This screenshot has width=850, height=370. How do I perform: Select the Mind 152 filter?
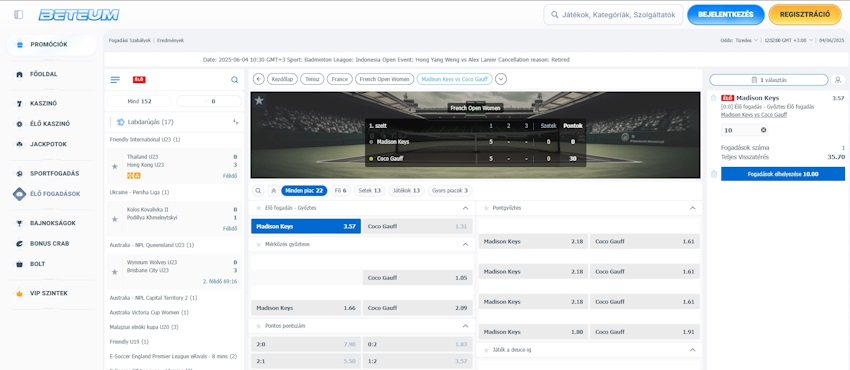coord(139,101)
